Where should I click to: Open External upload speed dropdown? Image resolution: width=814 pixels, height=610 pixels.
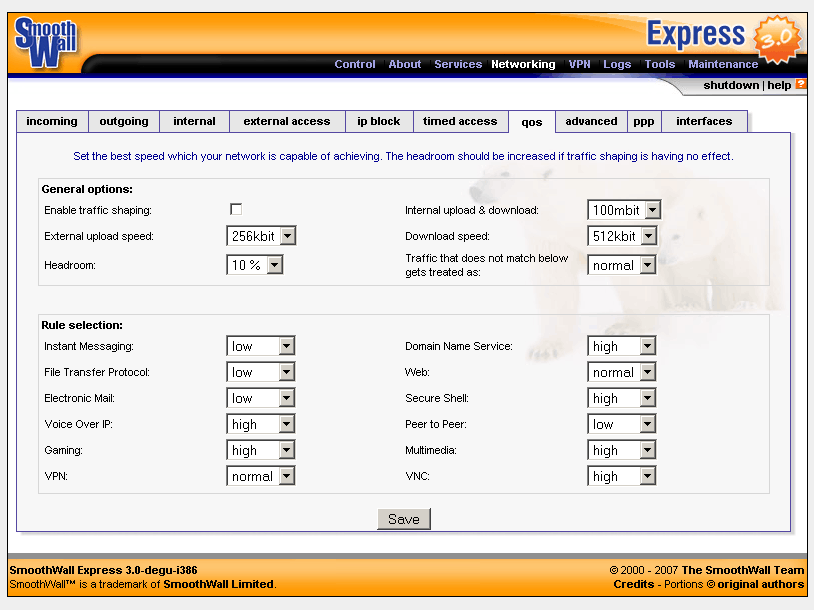tap(261, 236)
